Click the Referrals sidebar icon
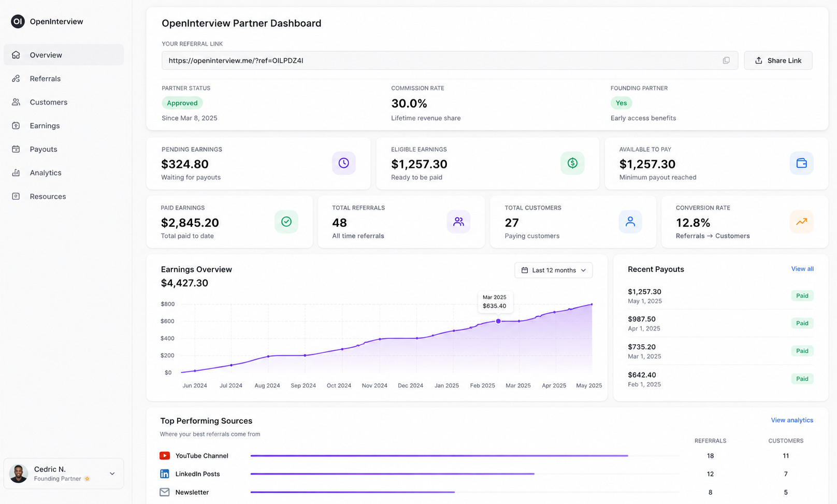 16,79
